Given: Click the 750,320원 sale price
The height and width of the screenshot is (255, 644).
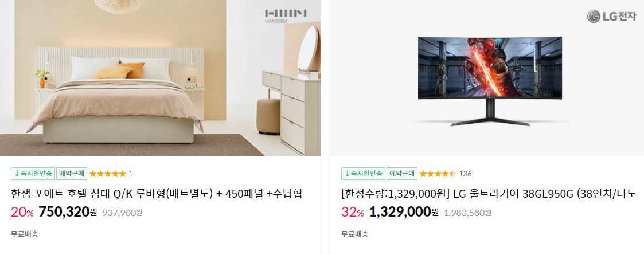Looking at the screenshot, I should [68, 212].
